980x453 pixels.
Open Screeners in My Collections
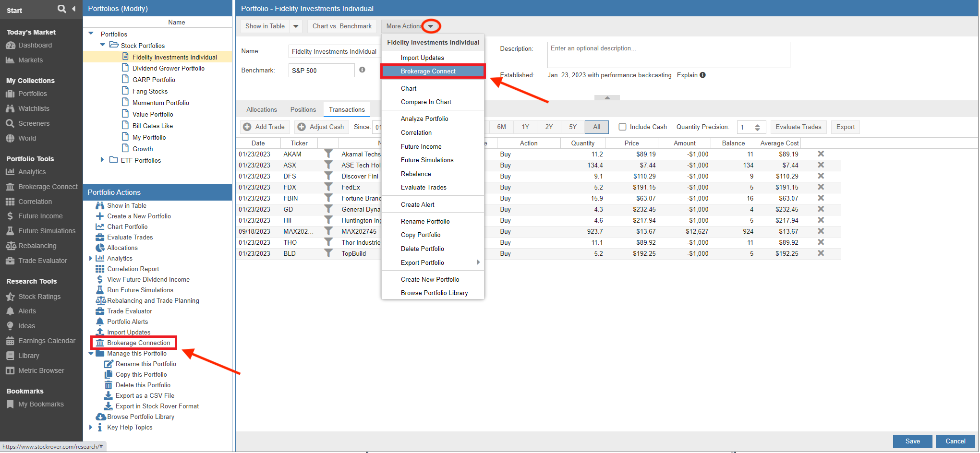click(34, 123)
